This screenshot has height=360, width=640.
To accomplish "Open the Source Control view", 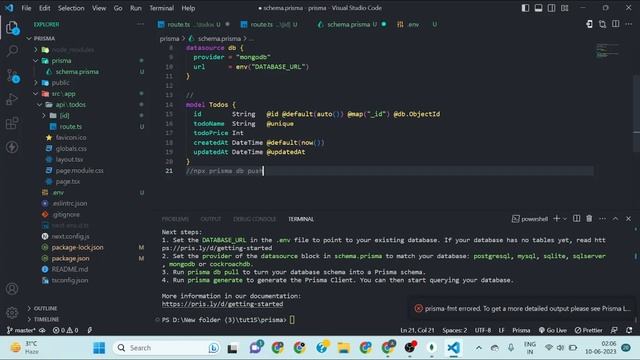I will [x=12, y=76].
